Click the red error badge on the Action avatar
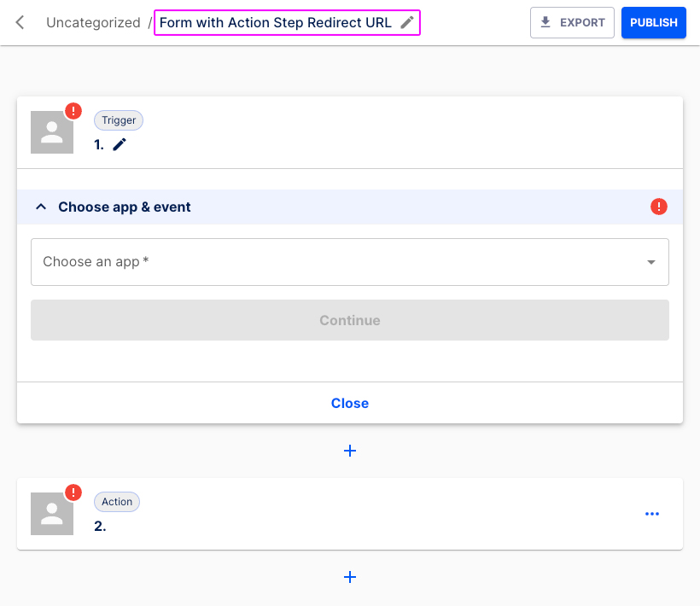This screenshot has height=606, width=700. click(73, 492)
